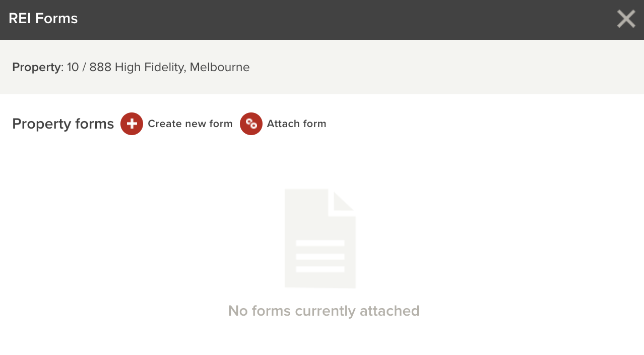Click the red chain-link attach icon
The image size is (644, 355).
coord(251,124)
